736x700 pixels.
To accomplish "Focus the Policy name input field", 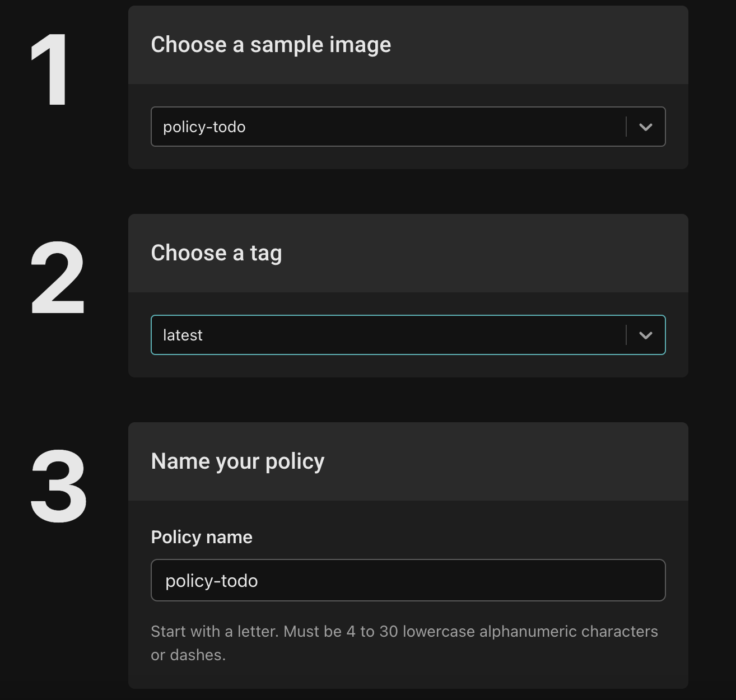I will [x=408, y=580].
